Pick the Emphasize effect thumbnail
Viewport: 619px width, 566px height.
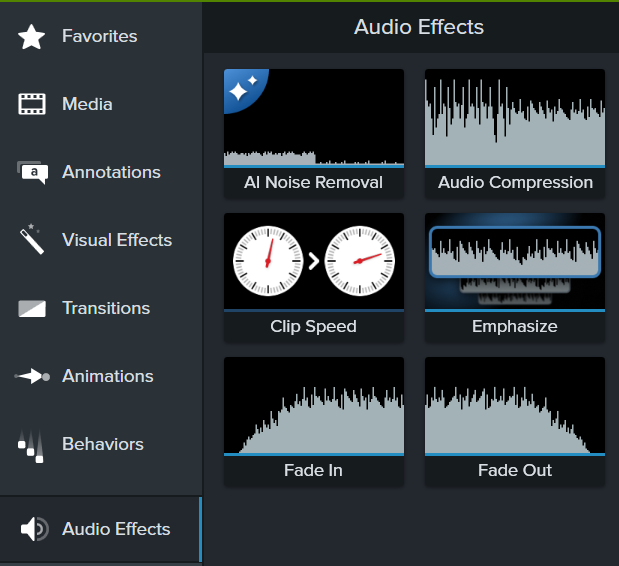(x=515, y=261)
